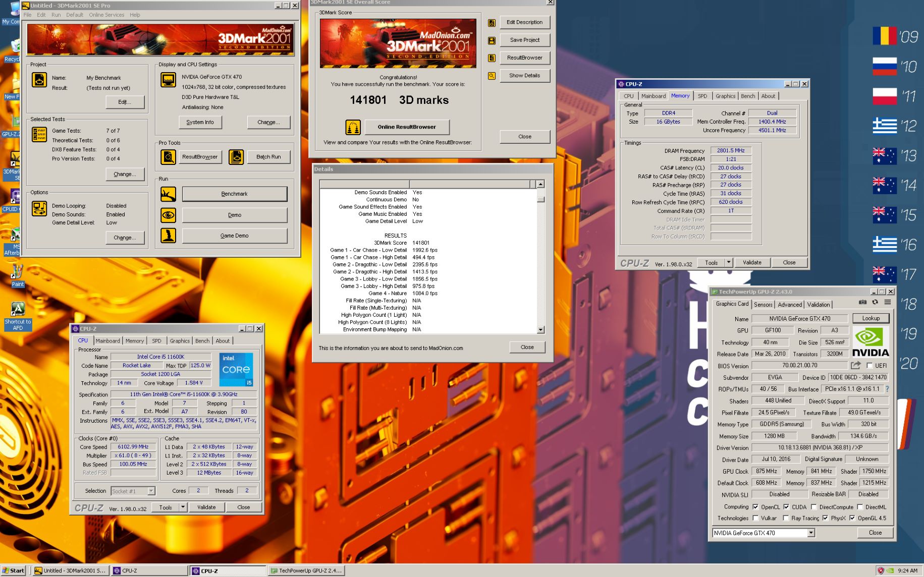Click the Bus Interface question mark icon
The height and width of the screenshot is (577, 924).
pos(887,389)
